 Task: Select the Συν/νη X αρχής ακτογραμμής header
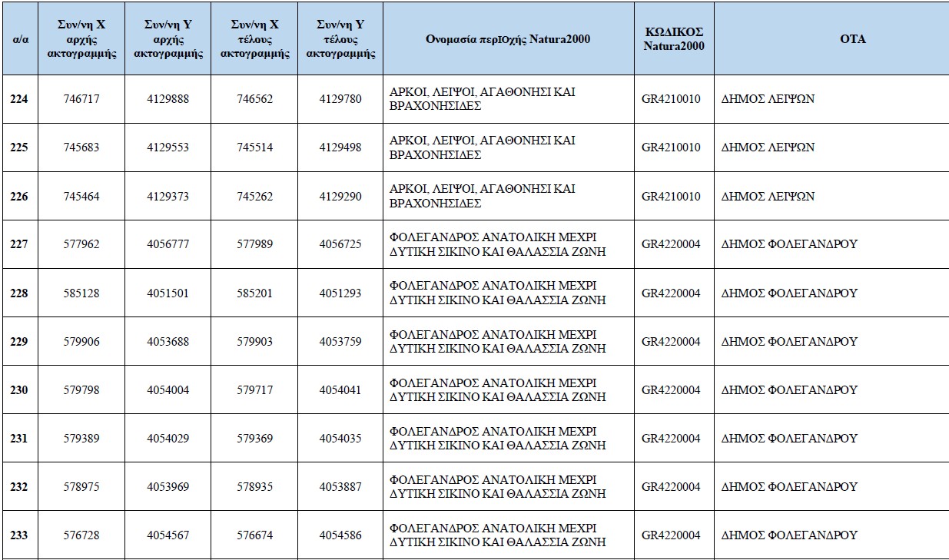click(x=81, y=39)
